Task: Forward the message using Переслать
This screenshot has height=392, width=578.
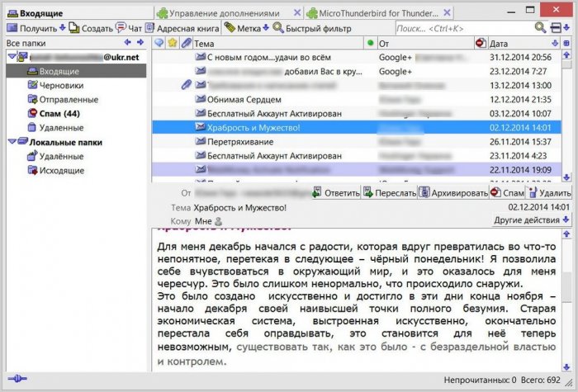Action: [388, 192]
